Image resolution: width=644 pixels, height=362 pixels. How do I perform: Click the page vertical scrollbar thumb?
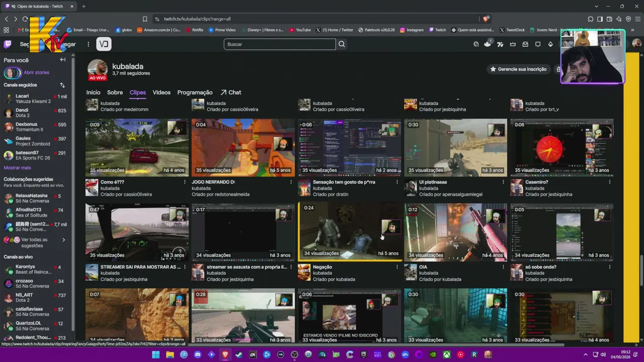coord(640,271)
